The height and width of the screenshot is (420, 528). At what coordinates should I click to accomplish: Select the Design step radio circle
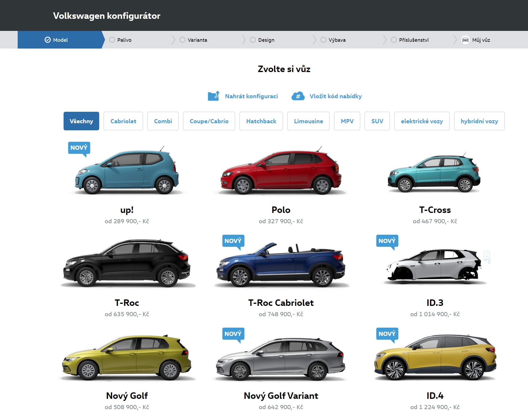253,40
